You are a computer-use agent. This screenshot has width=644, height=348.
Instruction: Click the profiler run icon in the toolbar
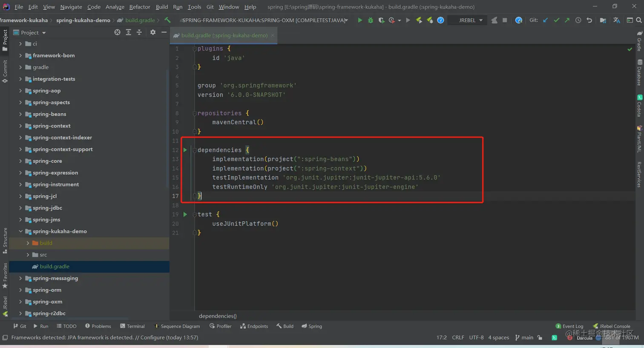pyautogui.click(x=392, y=20)
